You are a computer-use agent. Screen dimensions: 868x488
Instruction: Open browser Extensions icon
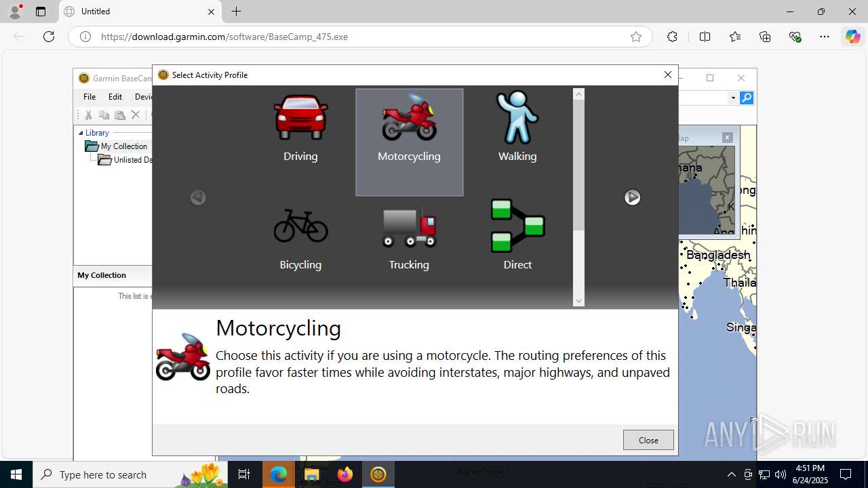click(x=672, y=37)
